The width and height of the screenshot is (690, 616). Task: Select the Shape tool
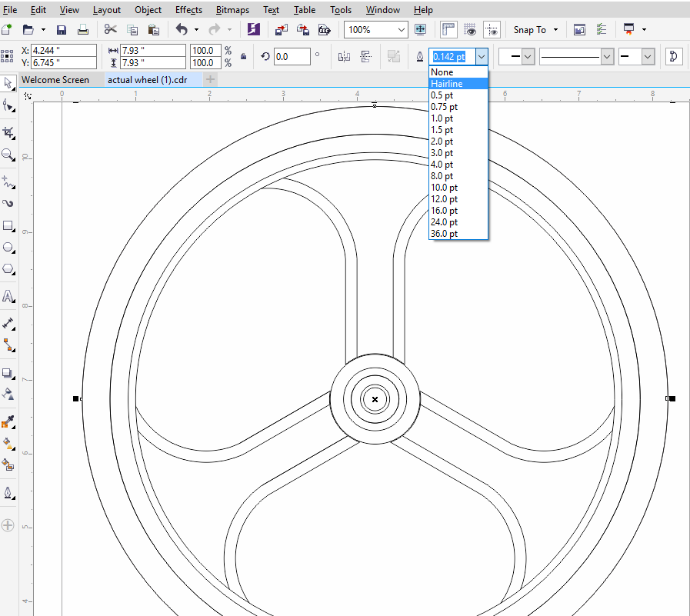(x=8, y=106)
